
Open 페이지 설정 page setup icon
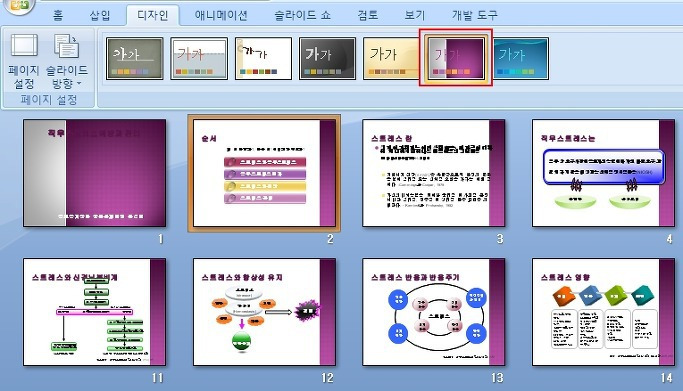(24, 61)
